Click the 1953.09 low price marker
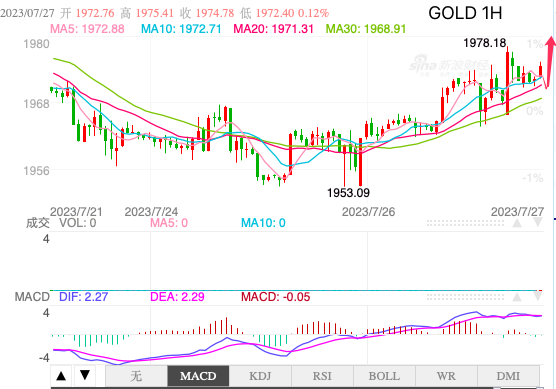Viewport: 556px width, 389px height. coord(348,193)
